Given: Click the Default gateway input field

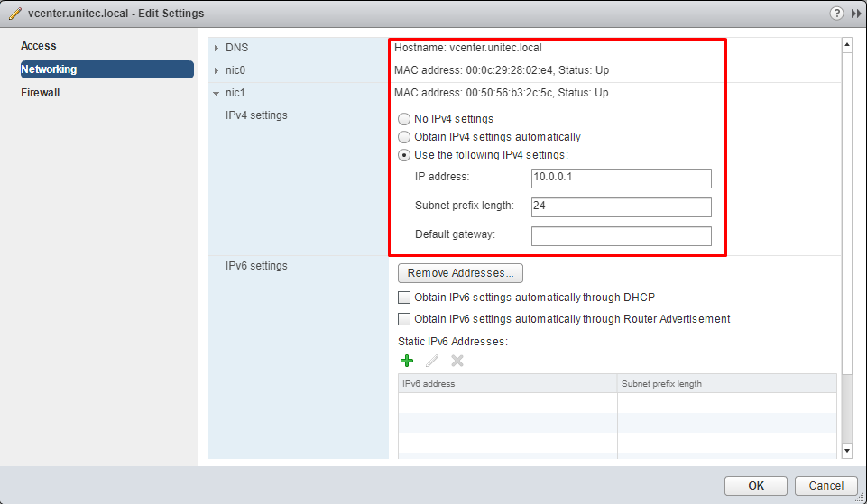Looking at the screenshot, I should [x=622, y=236].
